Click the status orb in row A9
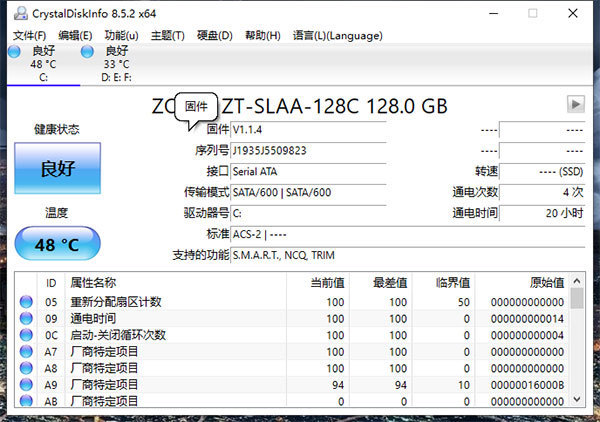 click(x=26, y=385)
